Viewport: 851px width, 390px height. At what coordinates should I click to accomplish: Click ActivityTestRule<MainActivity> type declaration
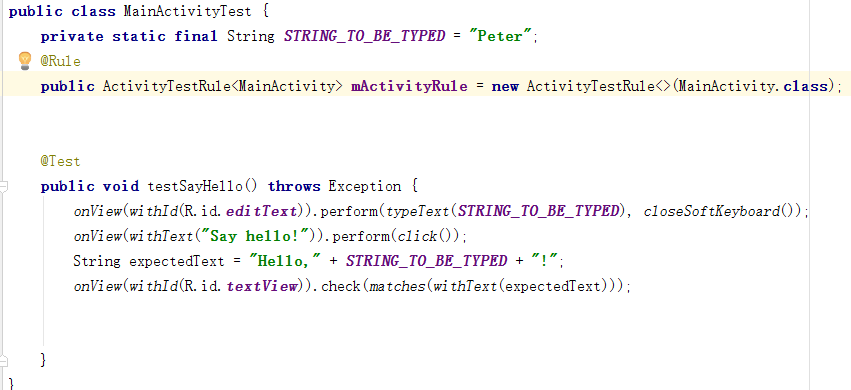[223, 86]
